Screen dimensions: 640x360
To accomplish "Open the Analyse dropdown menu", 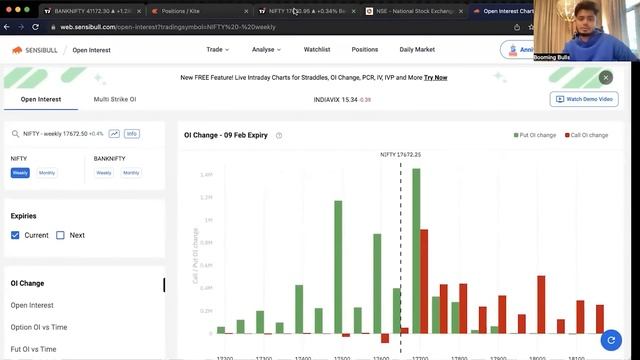I will pos(266,49).
